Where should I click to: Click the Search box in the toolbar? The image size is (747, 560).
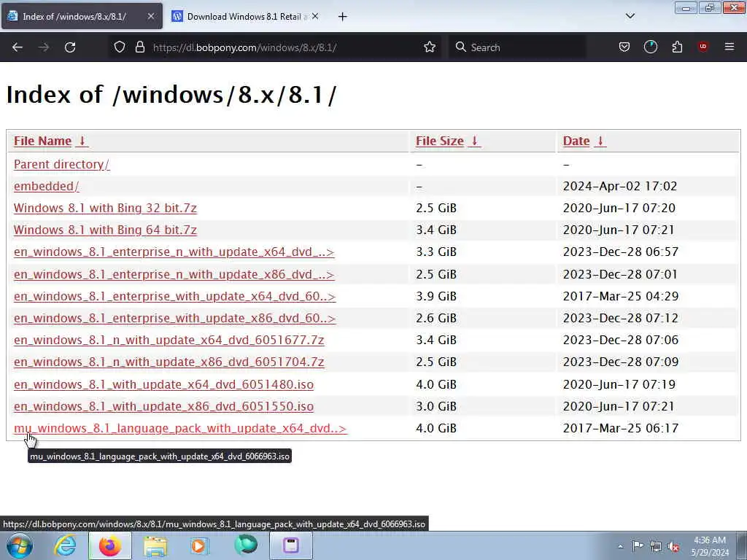point(517,47)
